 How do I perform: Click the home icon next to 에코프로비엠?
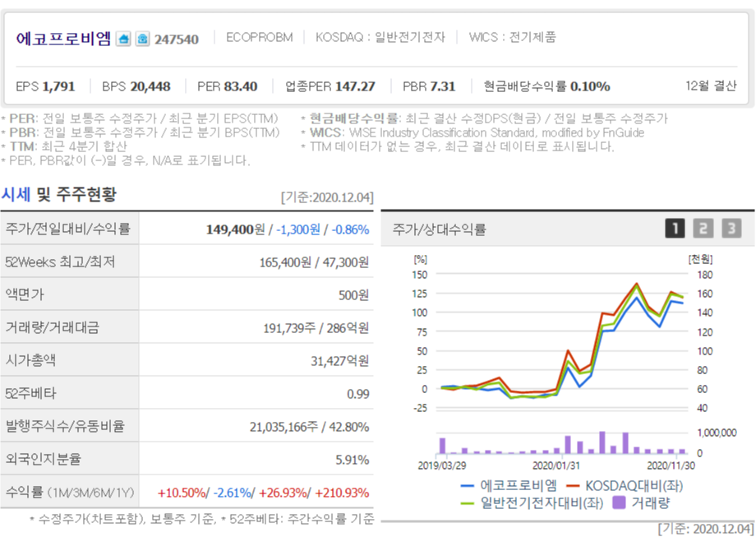point(123,39)
